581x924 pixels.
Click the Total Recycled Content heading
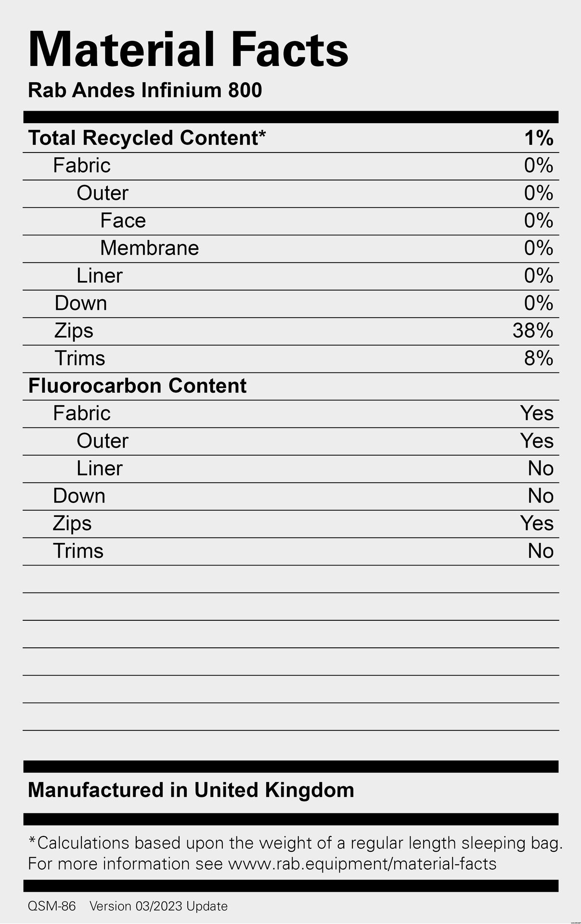coord(147,138)
